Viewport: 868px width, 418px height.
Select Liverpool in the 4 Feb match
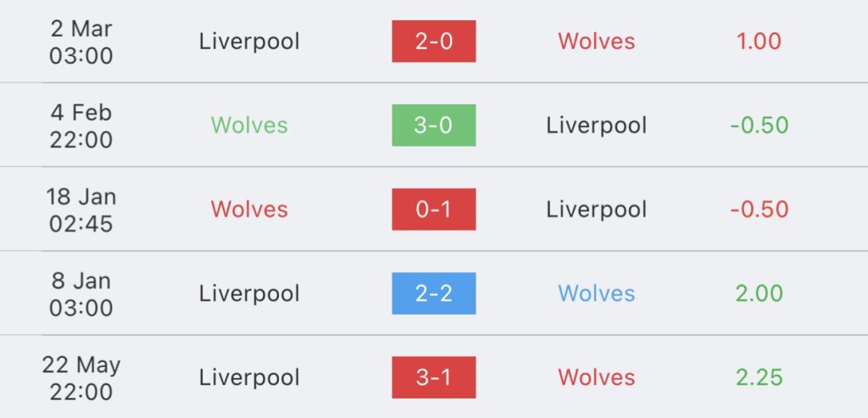point(596,125)
